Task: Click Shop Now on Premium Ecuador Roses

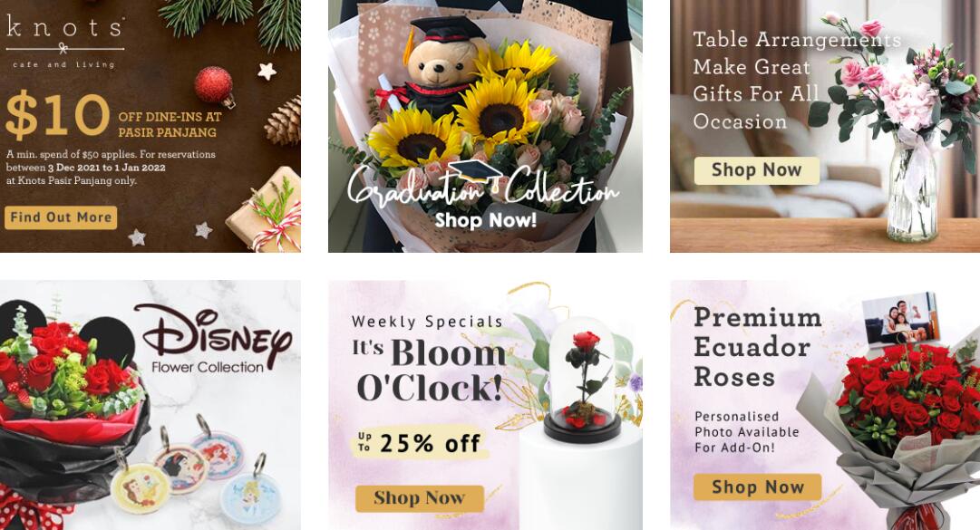Action: 757,487
